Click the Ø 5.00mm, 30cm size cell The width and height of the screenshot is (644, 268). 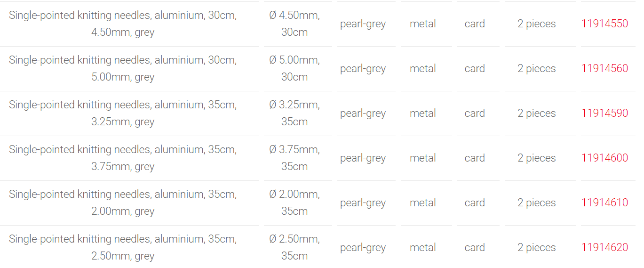pos(294,69)
